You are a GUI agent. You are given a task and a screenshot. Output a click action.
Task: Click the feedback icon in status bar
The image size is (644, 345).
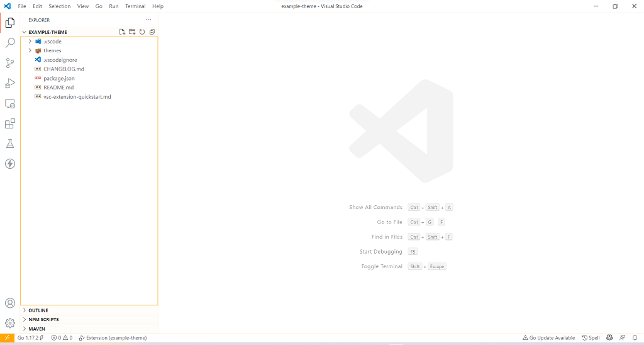pos(622,337)
